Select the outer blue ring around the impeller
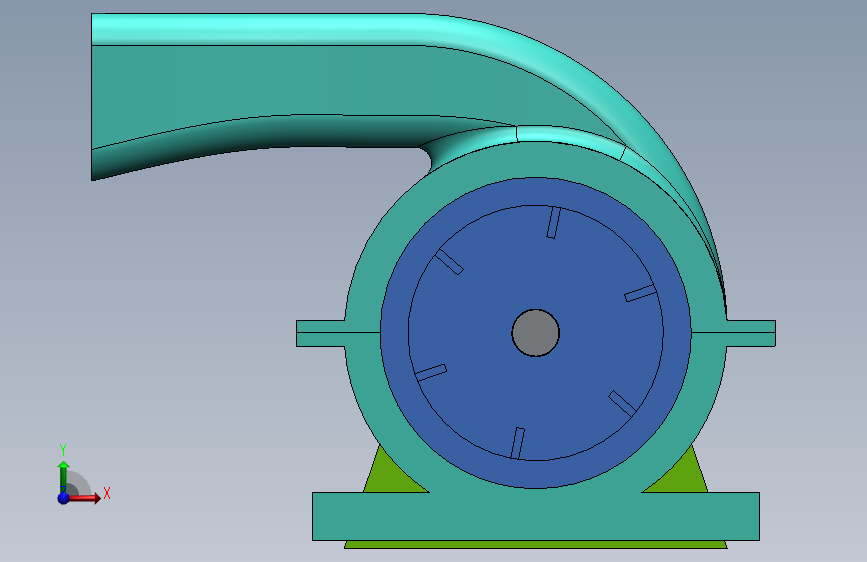Viewport: 867px width, 562px height. tap(535, 191)
